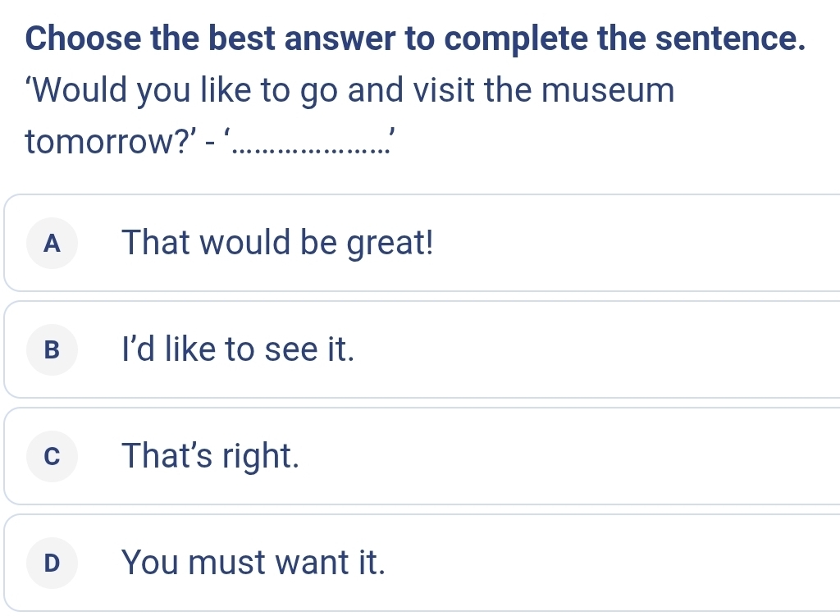The image size is (840, 616).
Task: Select the letter B circle badge
Action: 52,349
